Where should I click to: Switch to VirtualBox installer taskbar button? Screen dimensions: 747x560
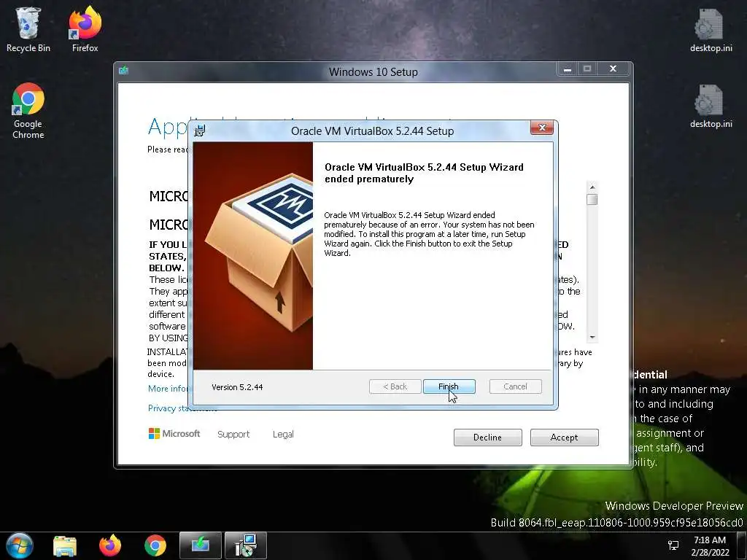pos(246,545)
